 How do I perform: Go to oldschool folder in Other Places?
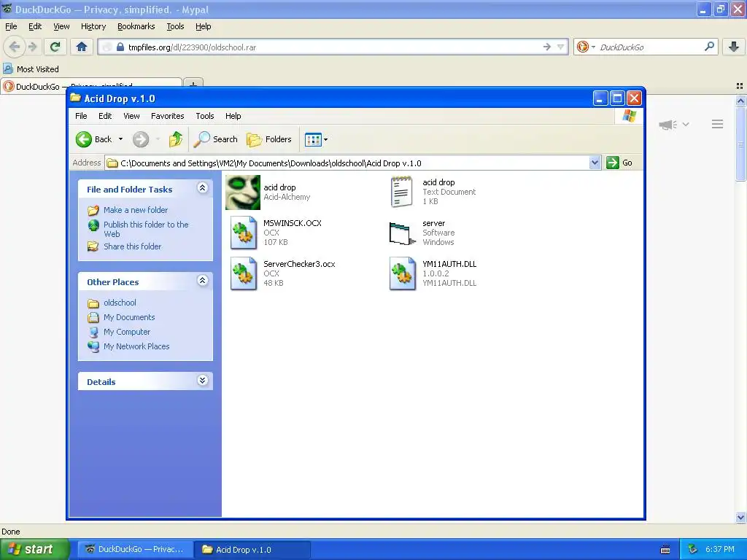click(120, 303)
